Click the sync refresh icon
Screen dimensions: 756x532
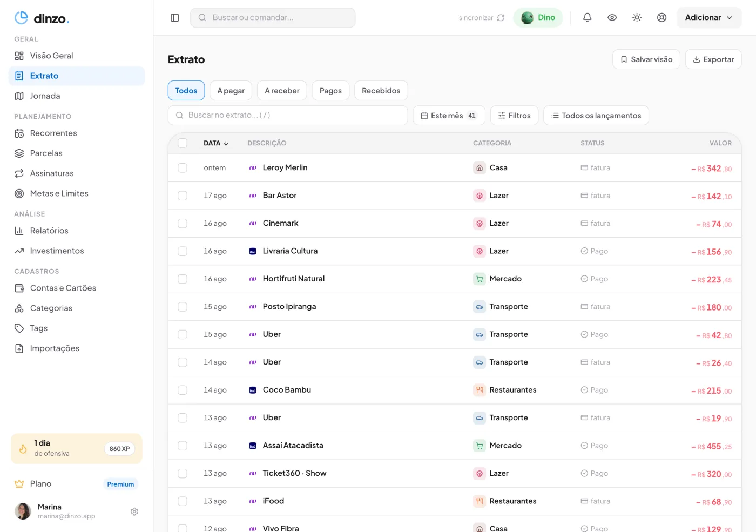click(501, 18)
